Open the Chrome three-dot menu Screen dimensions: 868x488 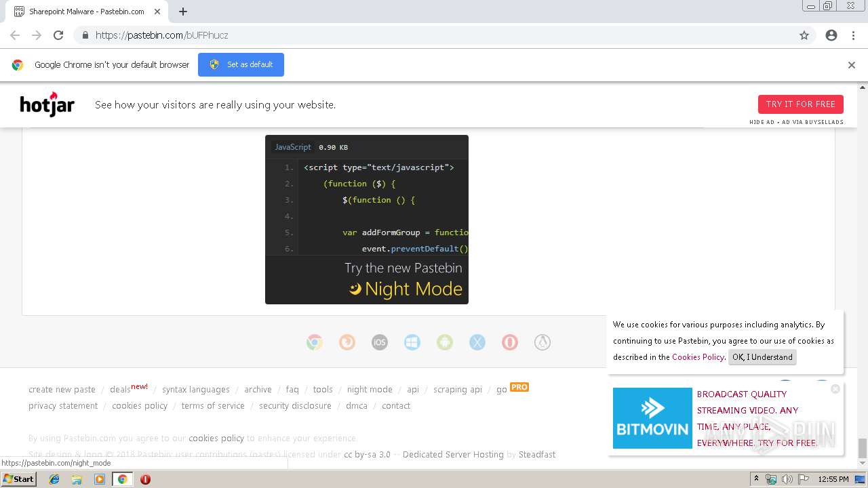click(x=853, y=35)
